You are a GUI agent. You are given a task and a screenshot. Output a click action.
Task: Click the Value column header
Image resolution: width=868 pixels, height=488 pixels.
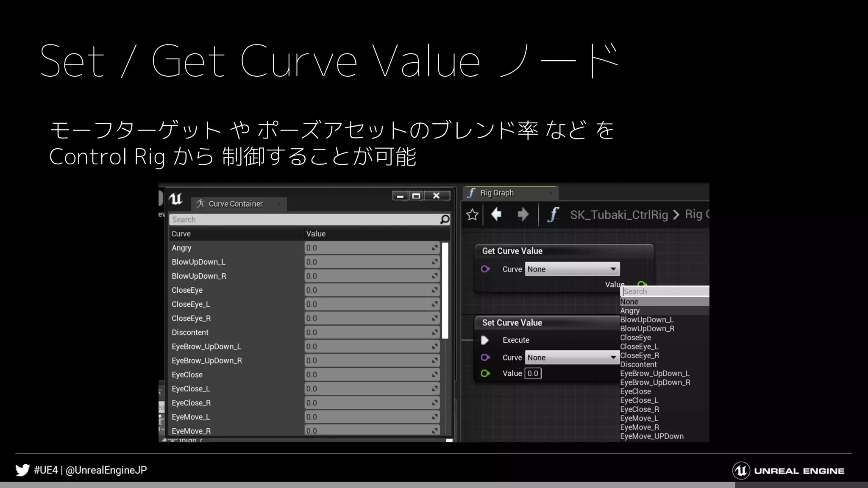point(377,234)
